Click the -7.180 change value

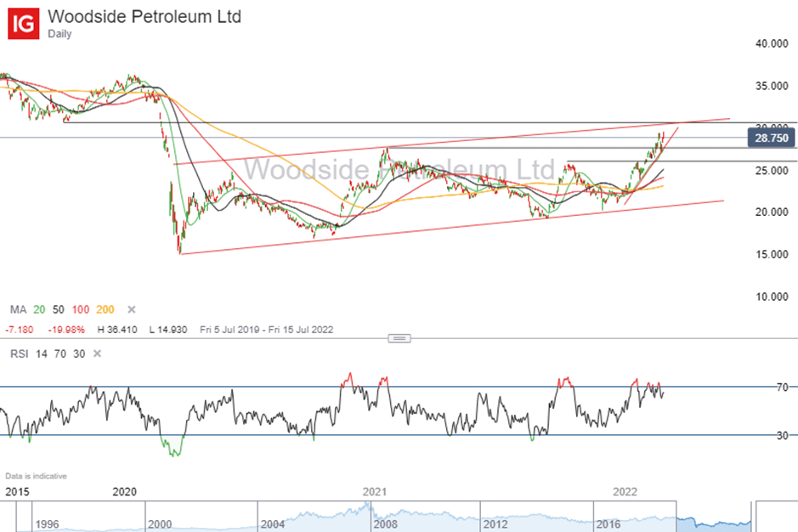tap(20, 330)
